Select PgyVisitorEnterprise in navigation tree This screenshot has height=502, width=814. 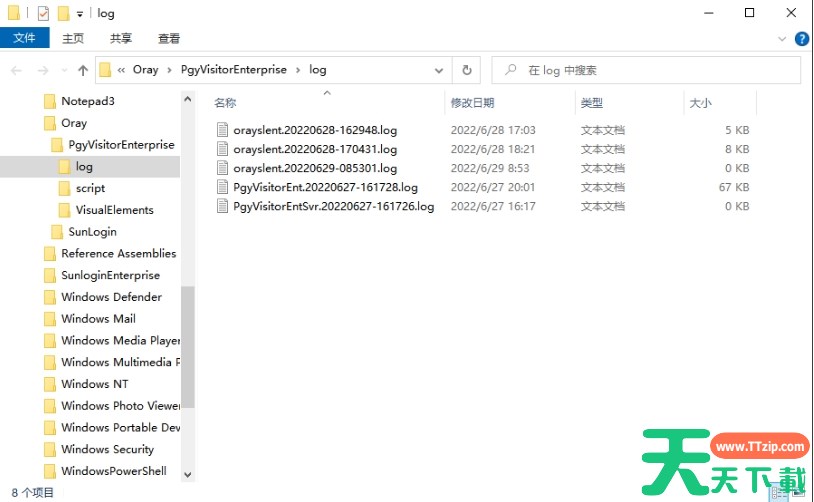pos(121,145)
